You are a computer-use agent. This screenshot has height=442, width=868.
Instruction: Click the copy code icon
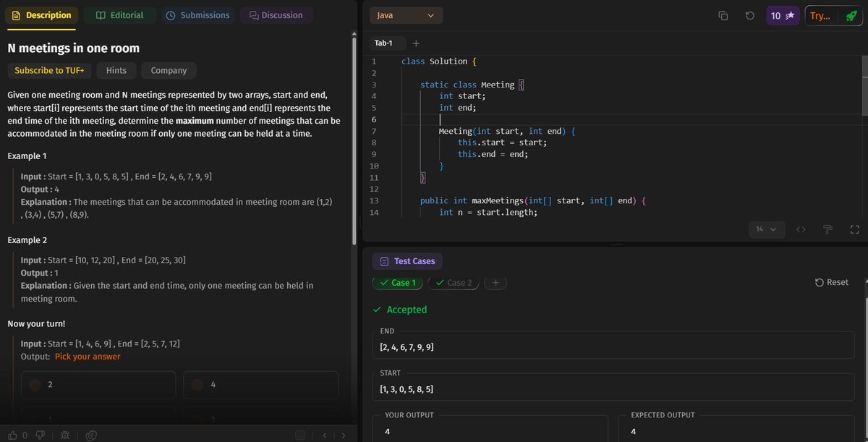(723, 15)
